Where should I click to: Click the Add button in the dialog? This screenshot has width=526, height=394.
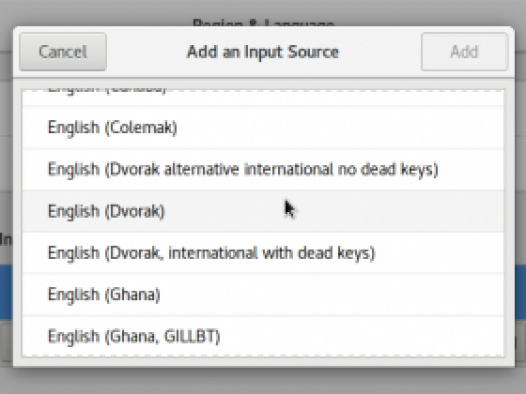click(x=464, y=52)
